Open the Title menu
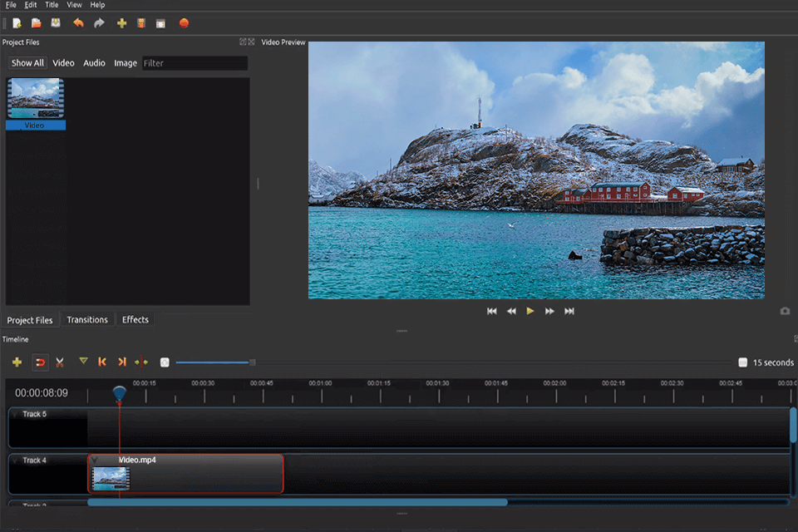 click(52, 5)
